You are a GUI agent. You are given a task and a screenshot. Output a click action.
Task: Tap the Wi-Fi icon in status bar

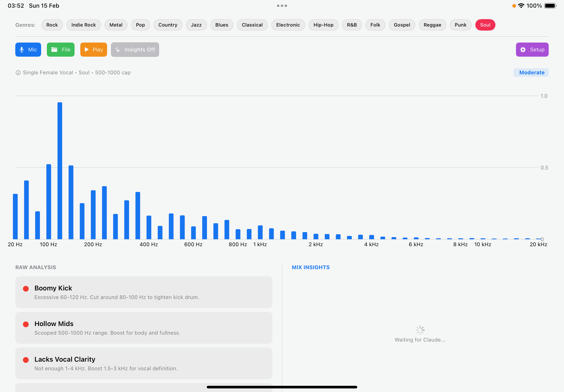click(521, 6)
